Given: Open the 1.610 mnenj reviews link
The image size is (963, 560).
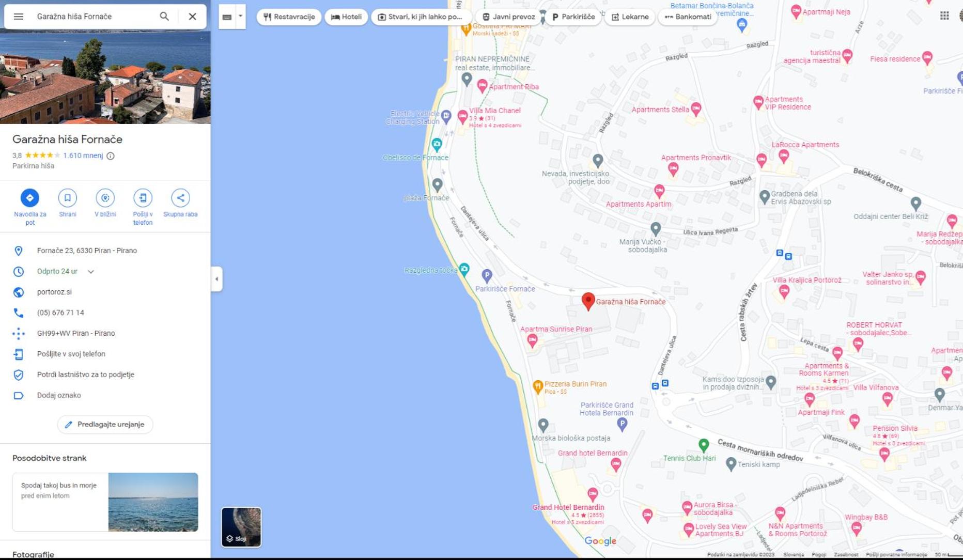Looking at the screenshot, I should click(x=83, y=155).
